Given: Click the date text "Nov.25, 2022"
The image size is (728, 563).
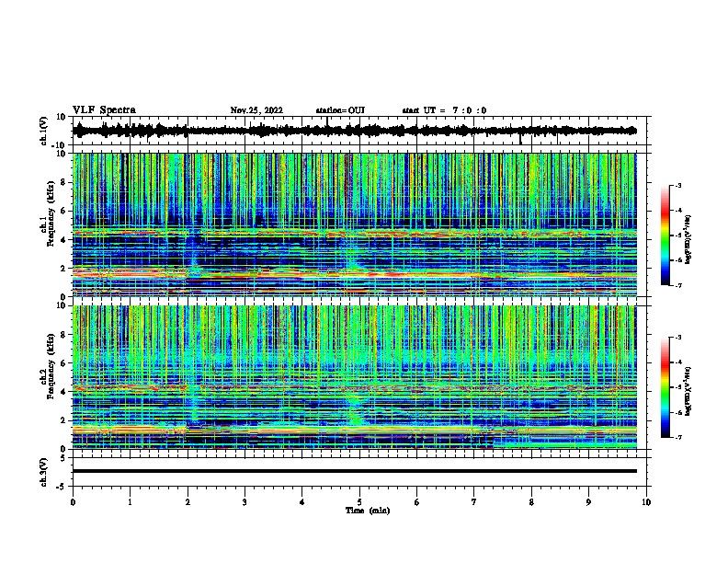Looking at the screenshot, I should pos(256,110).
